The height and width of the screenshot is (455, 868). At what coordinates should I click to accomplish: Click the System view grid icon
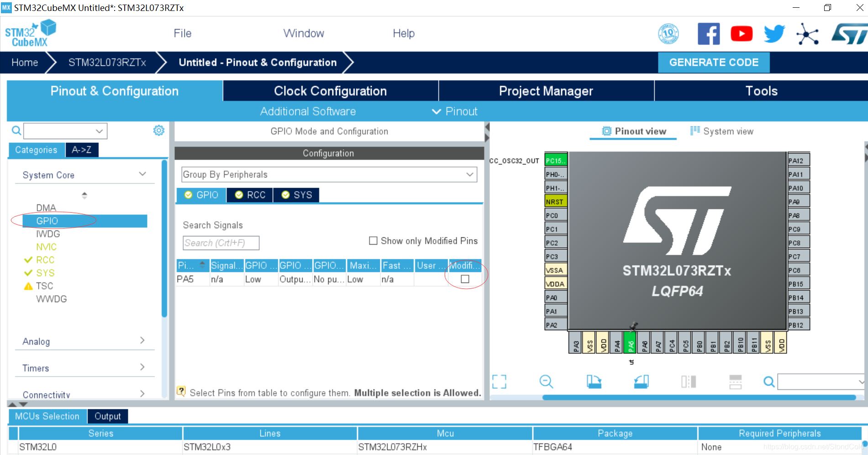tap(695, 131)
